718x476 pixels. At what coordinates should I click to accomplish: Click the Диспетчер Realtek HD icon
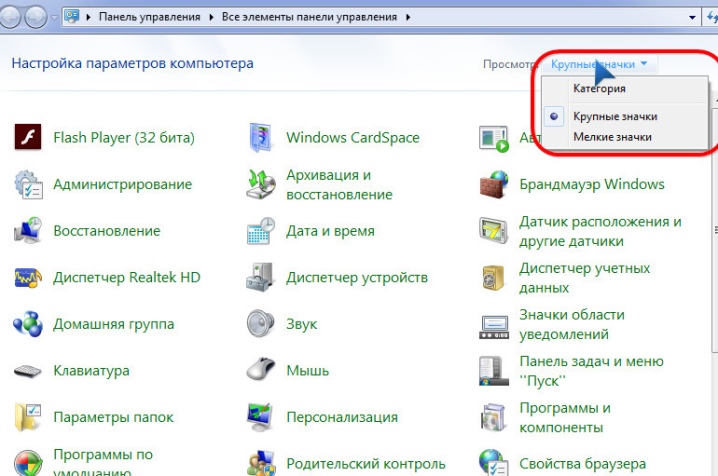[28, 277]
